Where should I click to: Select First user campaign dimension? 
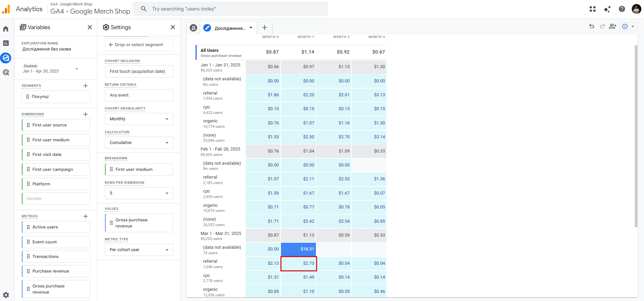[x=56, y=169]
